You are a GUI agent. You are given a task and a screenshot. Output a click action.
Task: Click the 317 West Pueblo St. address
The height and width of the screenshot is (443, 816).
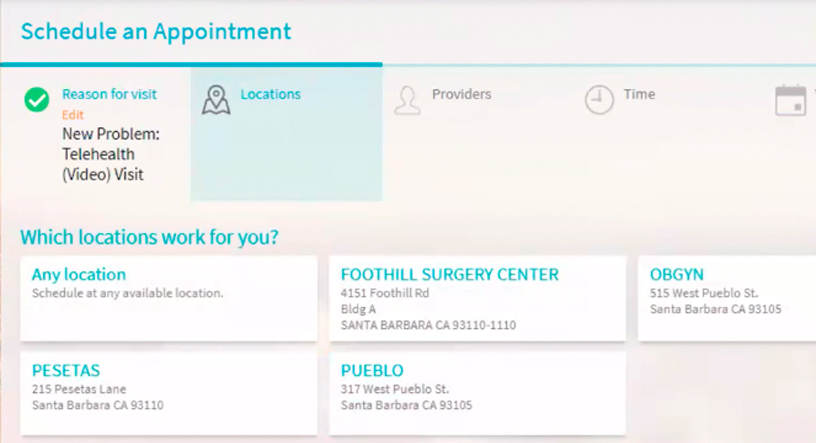[395, 389]
